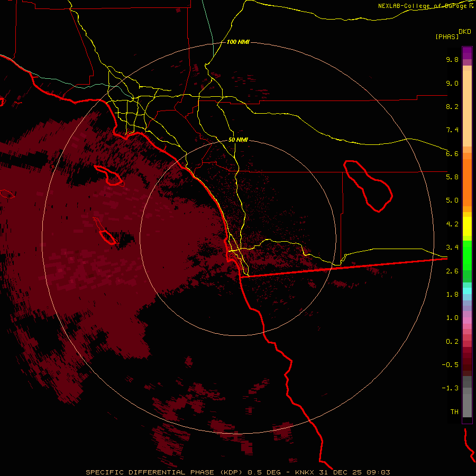
Task: Click the "100 NMI" range ring label
Action: (x=238, y=42)
